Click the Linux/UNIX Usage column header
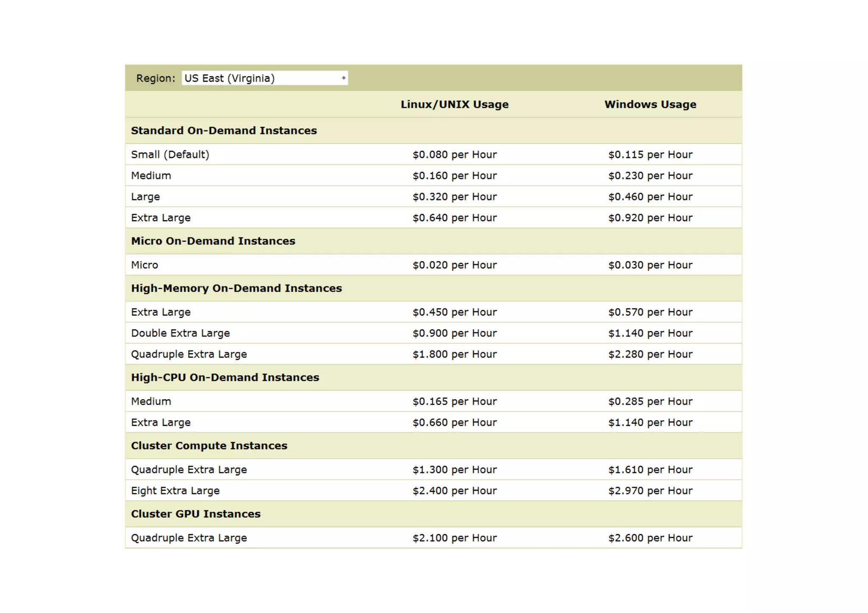Image resolution: width=868 pixels, height=613 pixels. (454, 105)
